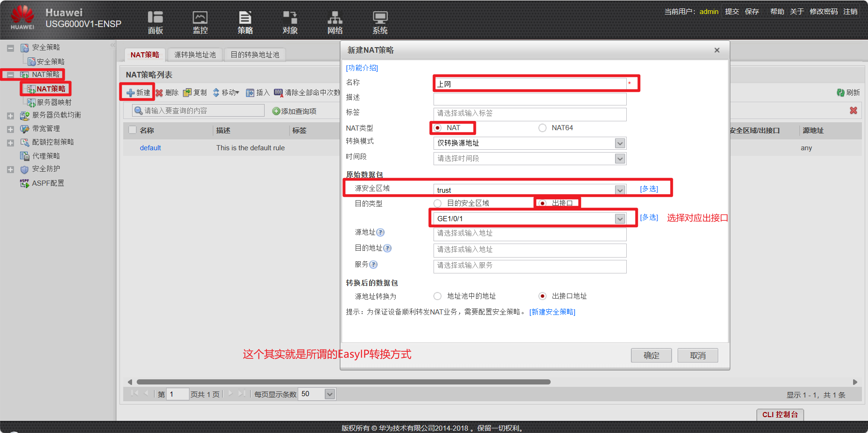Click the 描述 input field
This screenshot has height=433, width=868.
(x=530, y=99)
